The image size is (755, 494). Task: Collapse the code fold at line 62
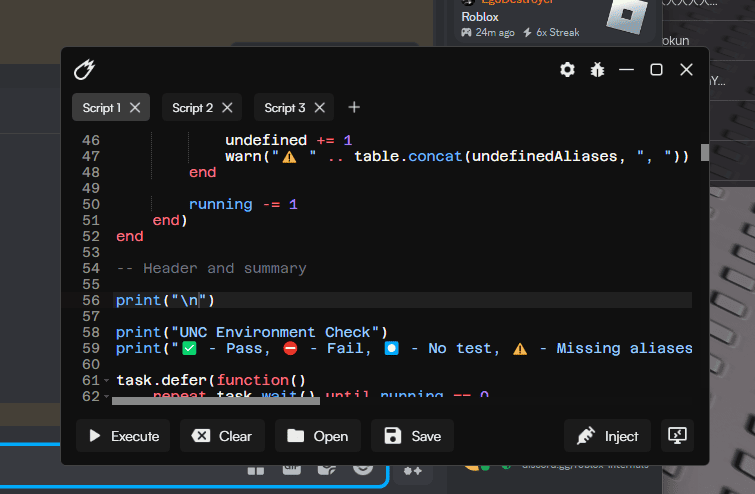(106, 396)
